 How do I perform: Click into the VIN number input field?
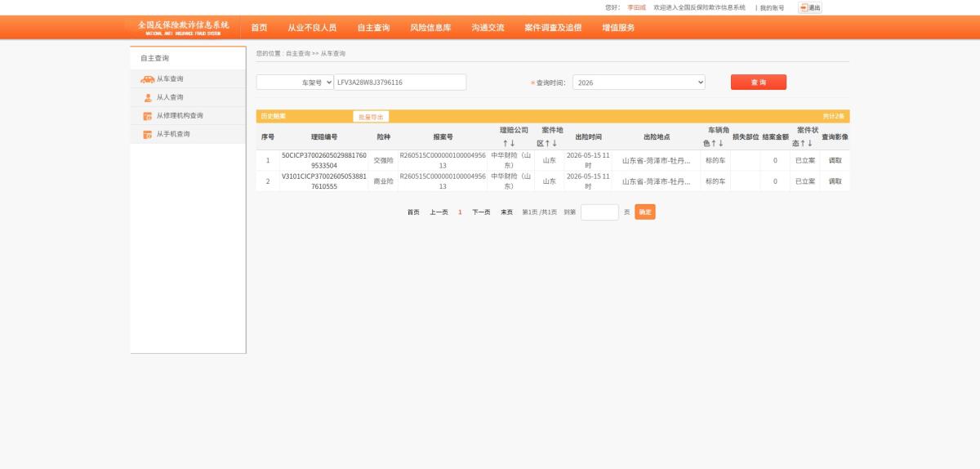click(x=400, y=83)
